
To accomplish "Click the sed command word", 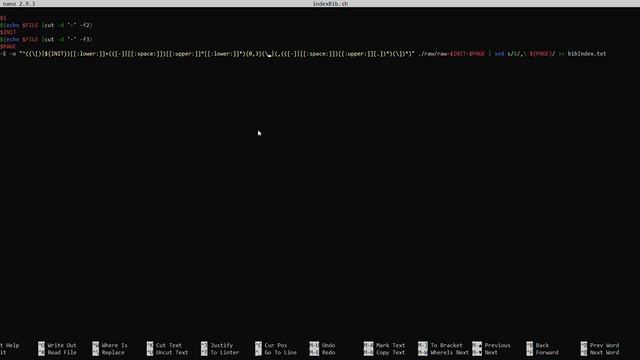I will [499, 54].
